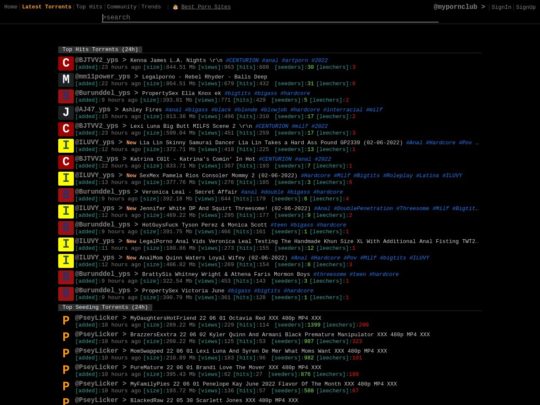Screen dimensions: 540x405
Task: Go to the Top Hits section
Action: point(89,7)
